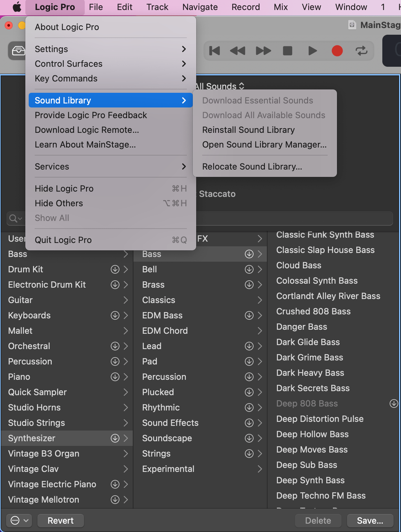401x532 pixels.
Task: Click download icon for Vintage Mellotron
Action: coord(115,500)
